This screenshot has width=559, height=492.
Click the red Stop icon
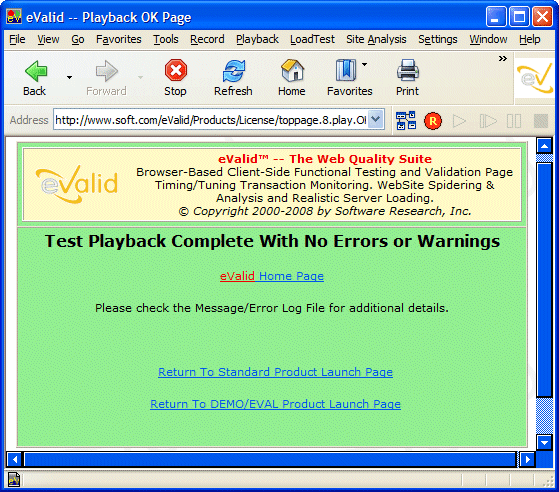176,70
